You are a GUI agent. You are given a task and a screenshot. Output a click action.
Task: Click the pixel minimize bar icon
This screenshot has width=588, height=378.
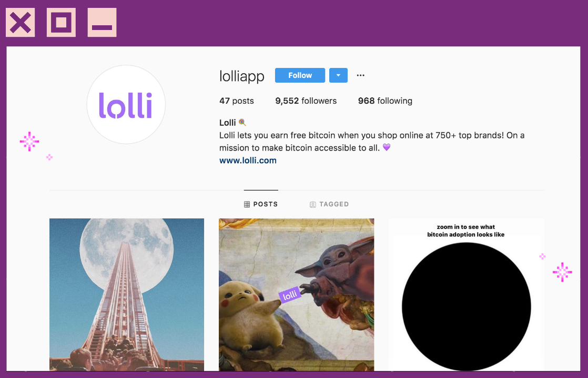point(102,23)
